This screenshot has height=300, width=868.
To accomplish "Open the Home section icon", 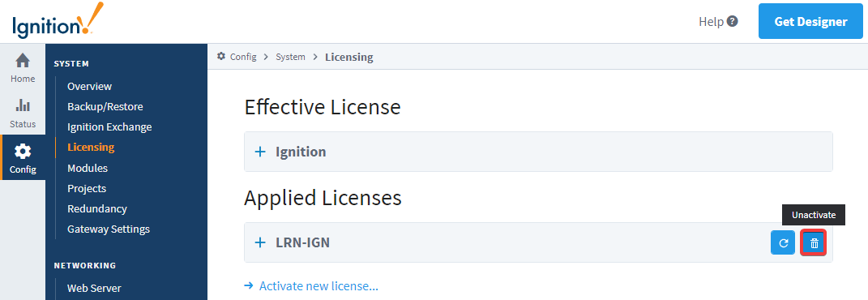I will point(23,60).
